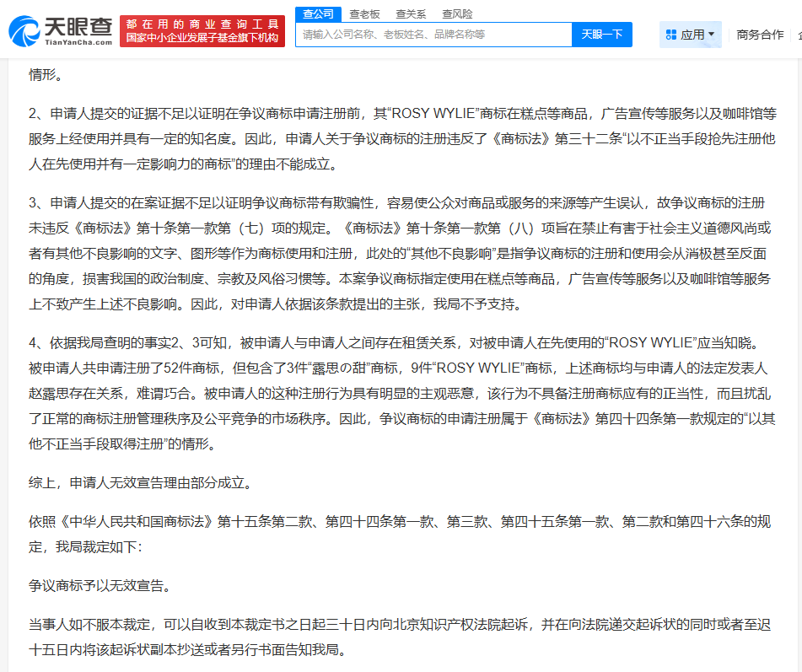Click the paragraph starting 4、依据我局查明的事实

[402, 393]
